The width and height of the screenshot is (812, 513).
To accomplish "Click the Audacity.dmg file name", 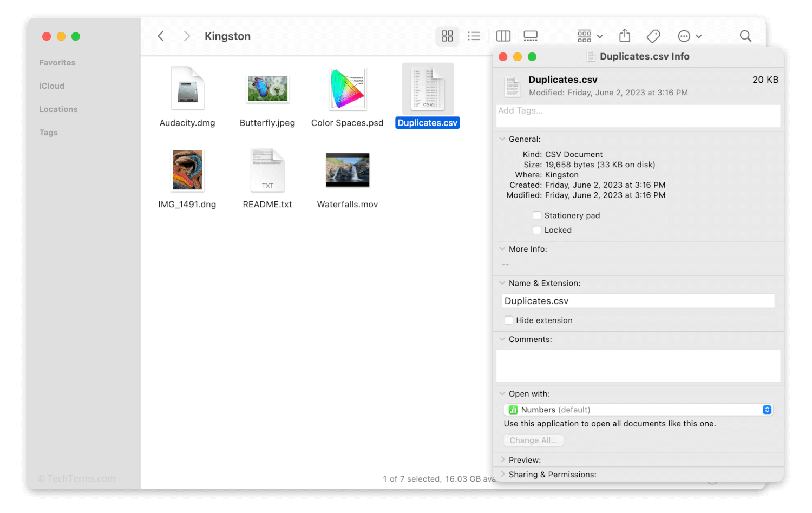I will tap(187, 123).
